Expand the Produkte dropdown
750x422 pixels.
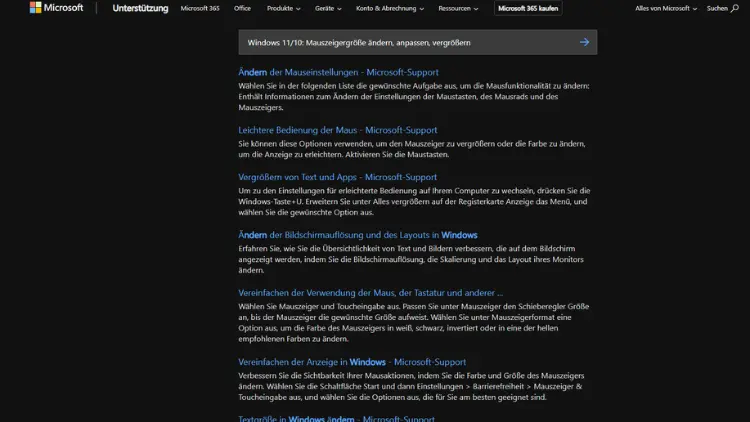coord(284,8)
